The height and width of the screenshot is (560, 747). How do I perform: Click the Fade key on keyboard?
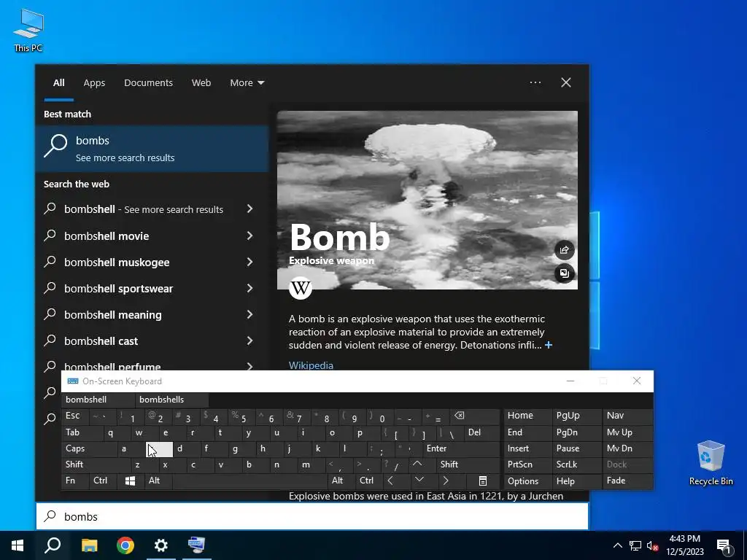[x=627, y=481]
